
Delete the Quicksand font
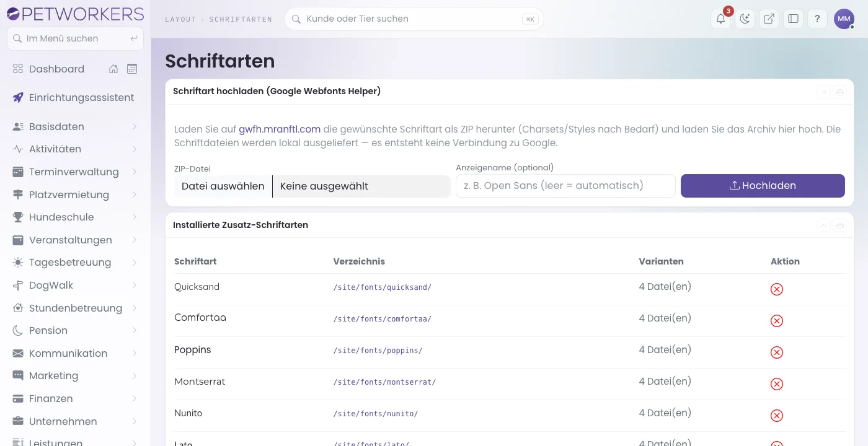click(776, 289)
